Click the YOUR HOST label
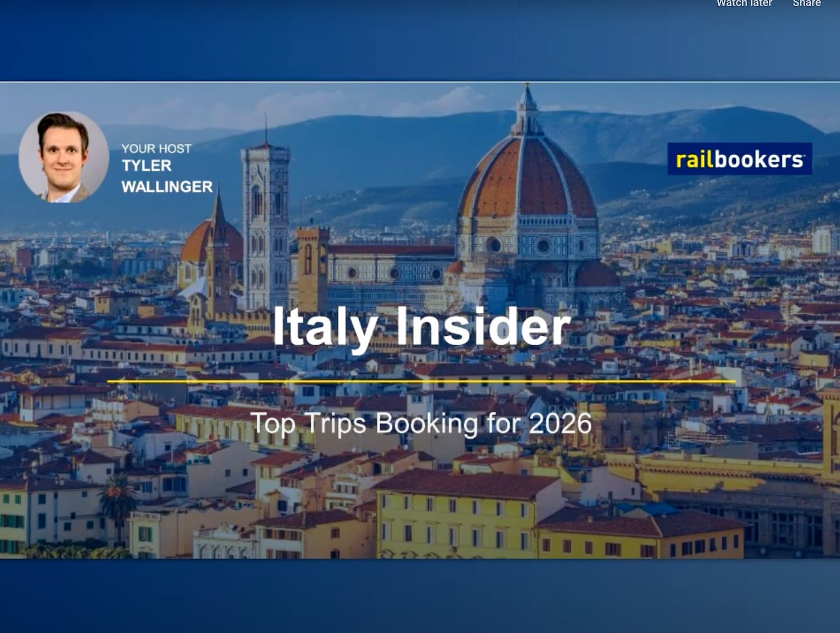Viewport: 840px width, 633px height. pyautogui.click(x=156, y=148)
